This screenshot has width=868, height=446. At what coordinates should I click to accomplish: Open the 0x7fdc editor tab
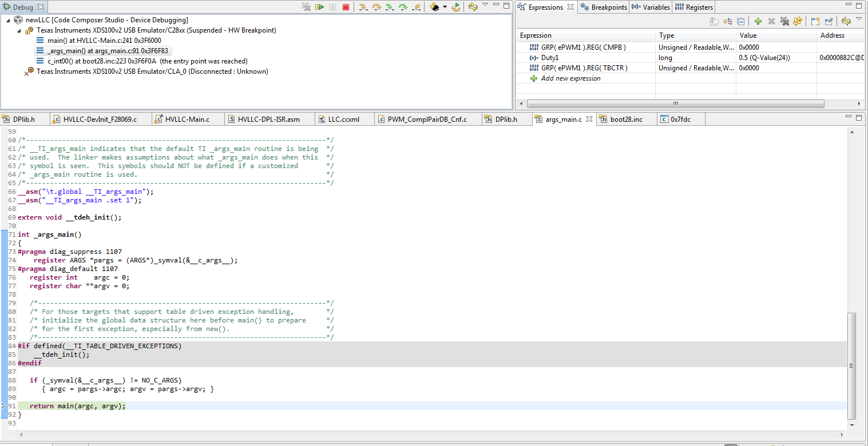(x=680, y=120)
